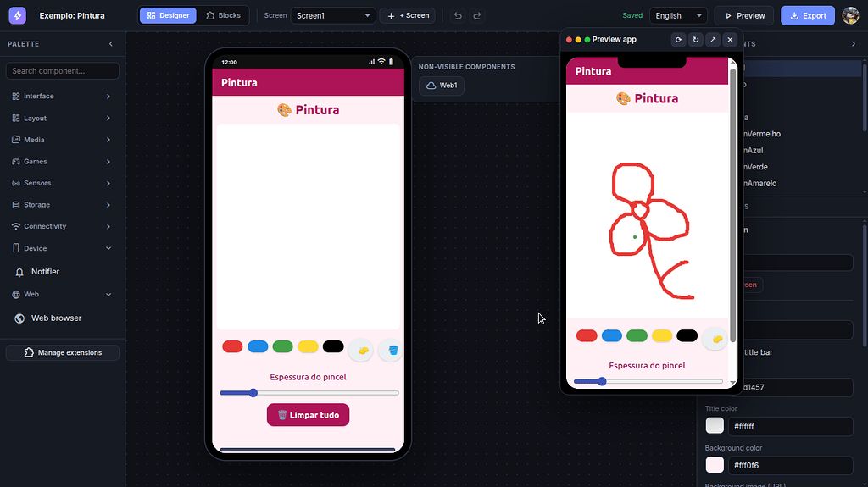This screenshot has width=868, height=487.
Task: Click the Title color #ffffff field
Action: pos(791,427)
